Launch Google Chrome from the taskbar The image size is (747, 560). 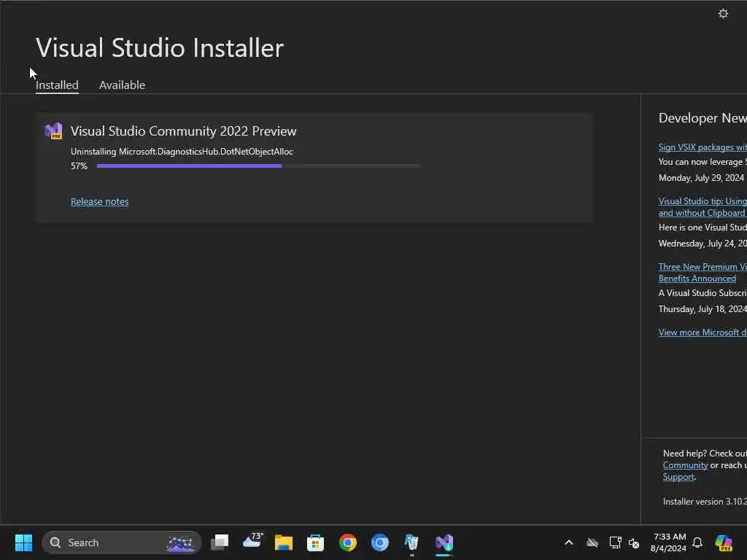tap(348, 542)
